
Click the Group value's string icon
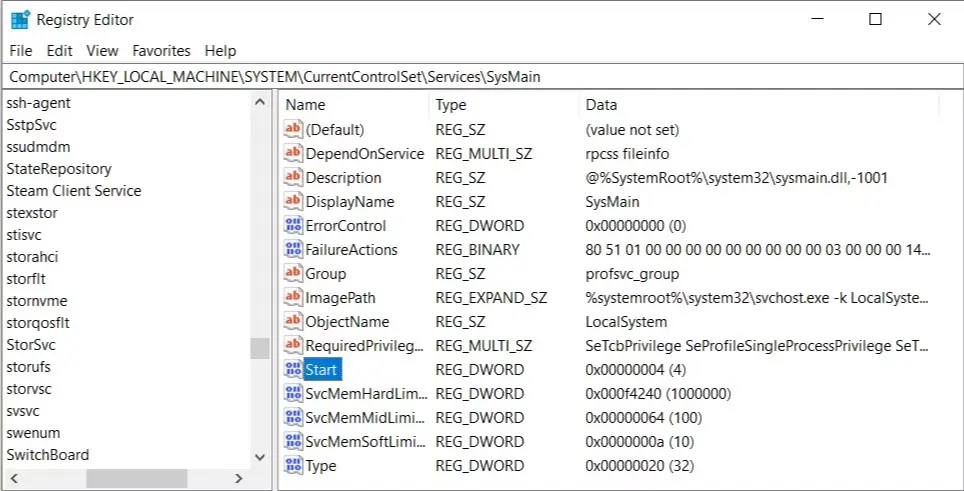pyautogui.click(x=293, y=273)
